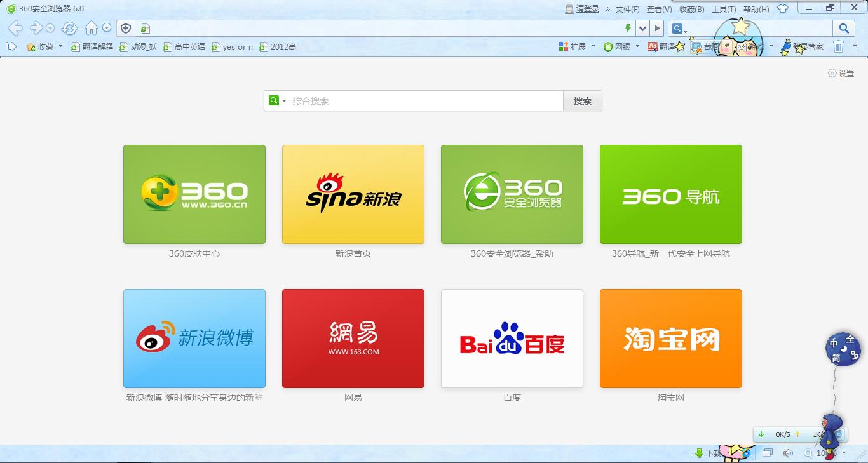
Task: Go back with the back arrow
Action: tap(15, 28)
